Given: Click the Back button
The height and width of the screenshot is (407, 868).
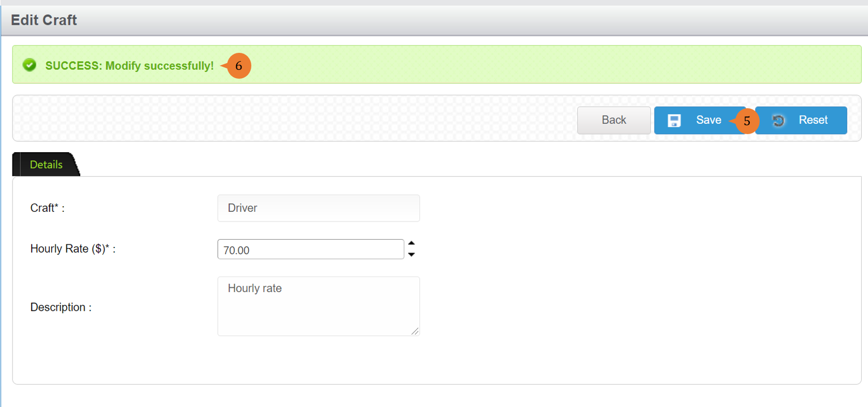Looking at the screenshot, I should (x=614, y=120).
